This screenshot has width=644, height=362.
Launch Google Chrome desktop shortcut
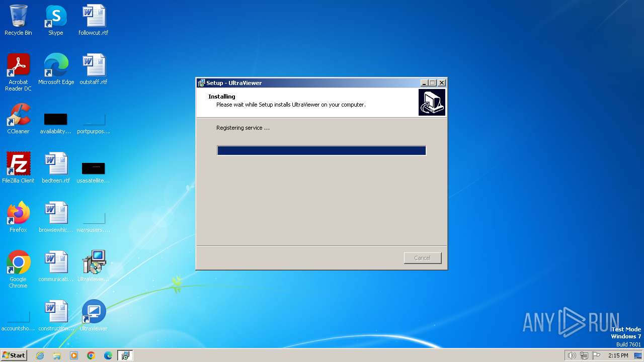18,269
